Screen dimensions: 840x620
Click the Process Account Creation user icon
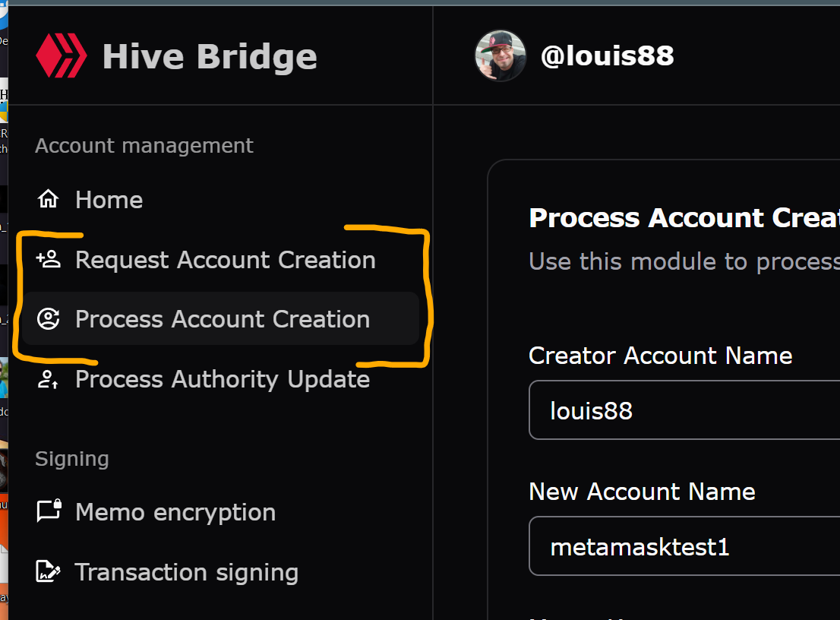point(48,319)
